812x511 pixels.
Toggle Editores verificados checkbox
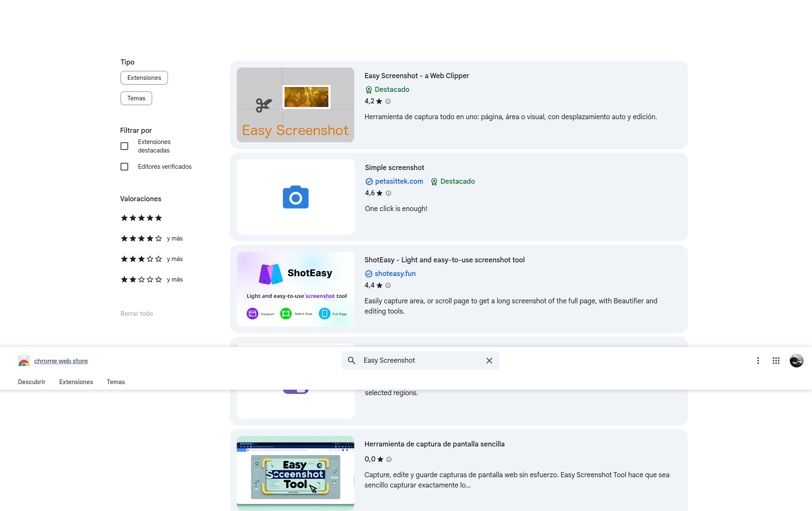click(124, 167)
